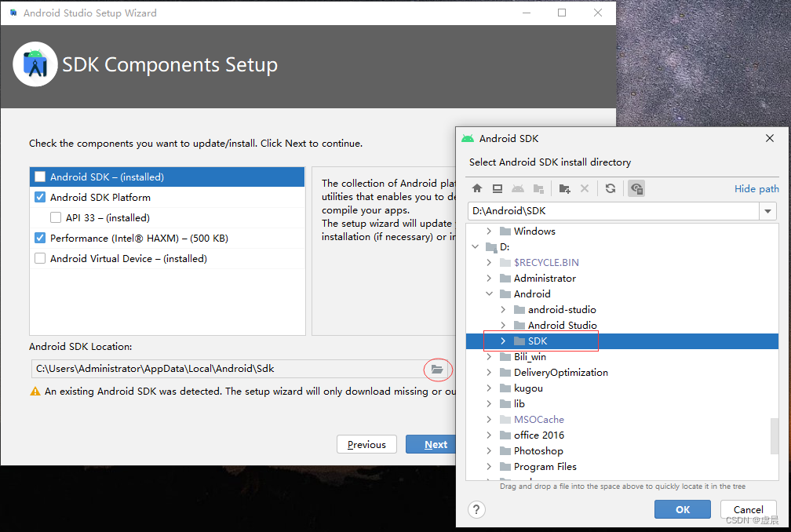The width and height of the screenshot is (791, 532).
Task: Toggle the Show Hidden Files eye icon
Action: click(x=636, y=188)
